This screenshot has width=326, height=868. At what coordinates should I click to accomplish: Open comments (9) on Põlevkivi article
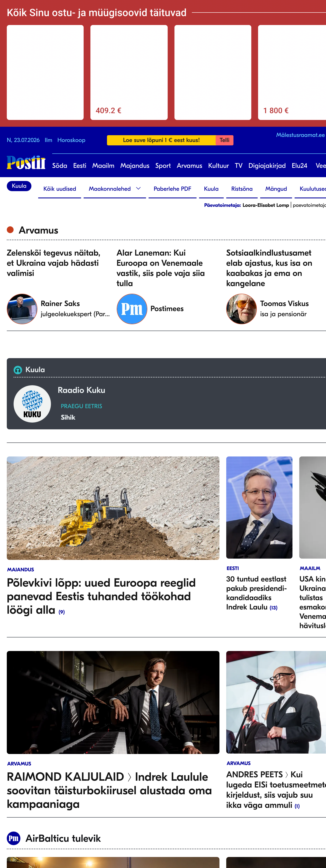click(61, 612)
